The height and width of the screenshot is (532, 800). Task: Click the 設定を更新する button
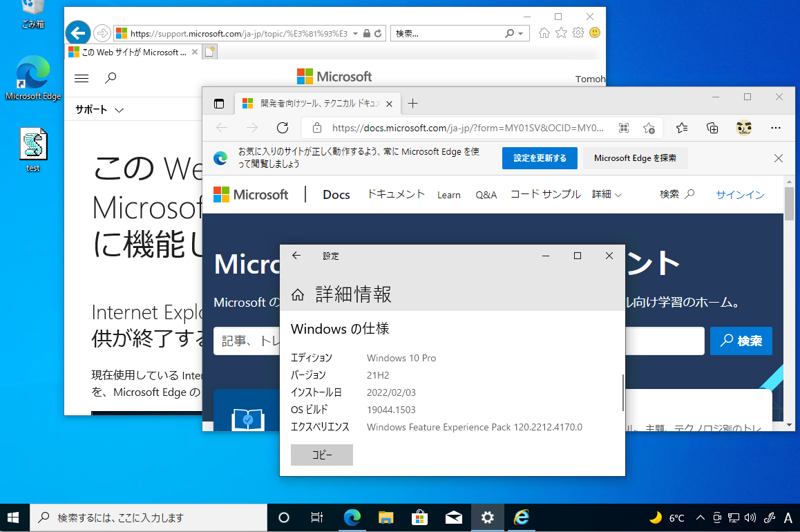click(540, 158)
